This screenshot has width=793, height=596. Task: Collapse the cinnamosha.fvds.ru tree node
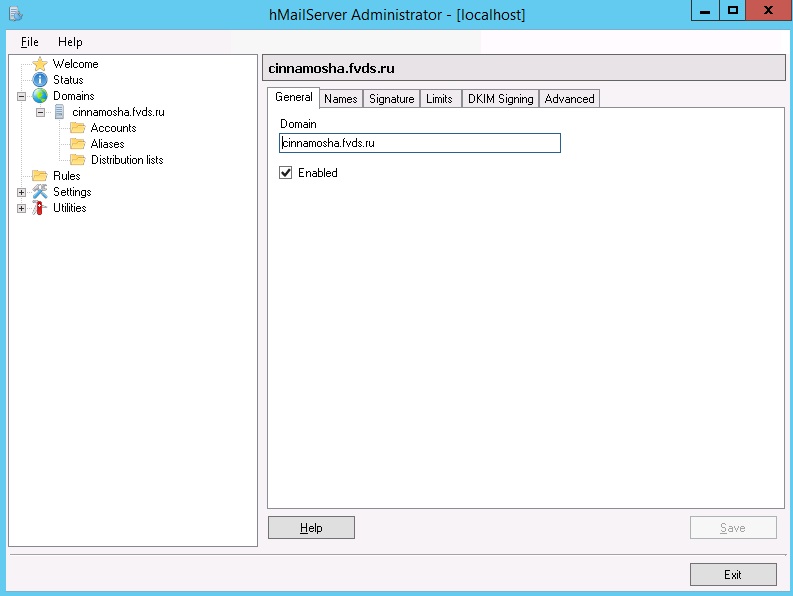click(x=40, y=112)
